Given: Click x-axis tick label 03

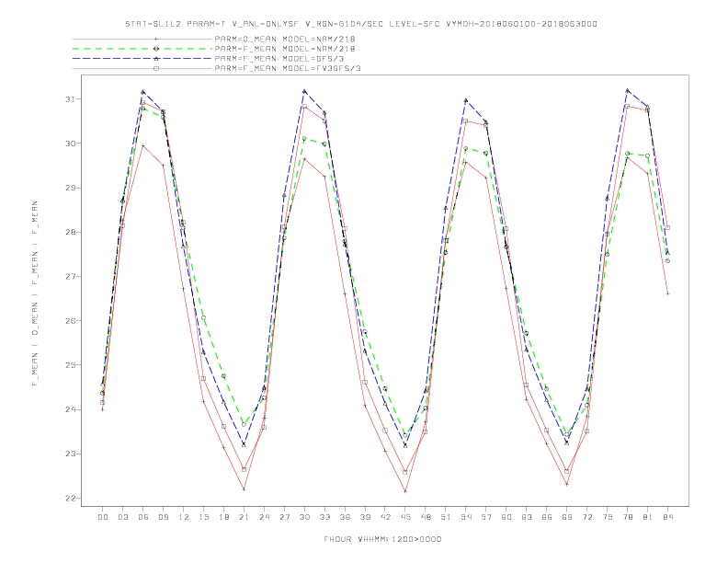Looking at the screenshot, I should tap(122, 517).
